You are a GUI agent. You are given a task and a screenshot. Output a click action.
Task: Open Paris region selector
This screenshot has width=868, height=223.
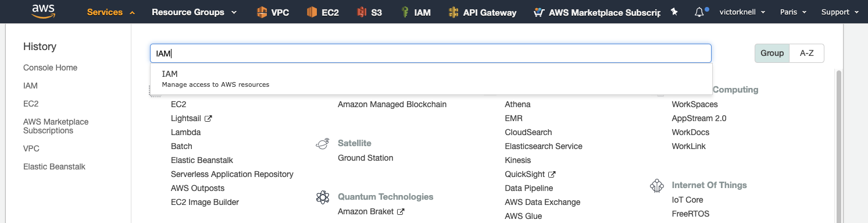[x=794, y=12]
